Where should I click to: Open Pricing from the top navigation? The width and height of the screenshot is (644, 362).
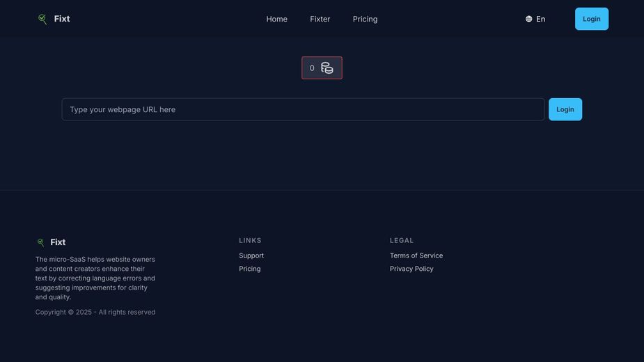click(x=365, y=19)
